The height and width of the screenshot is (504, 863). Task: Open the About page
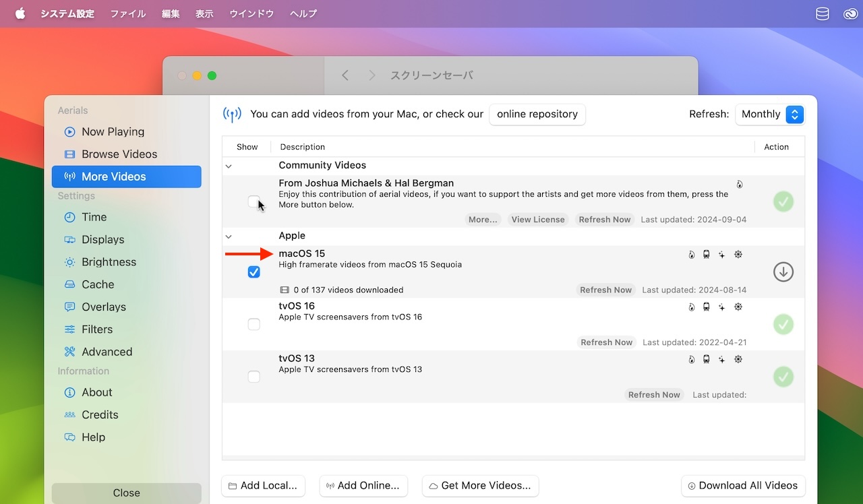[x=126, y=392]
